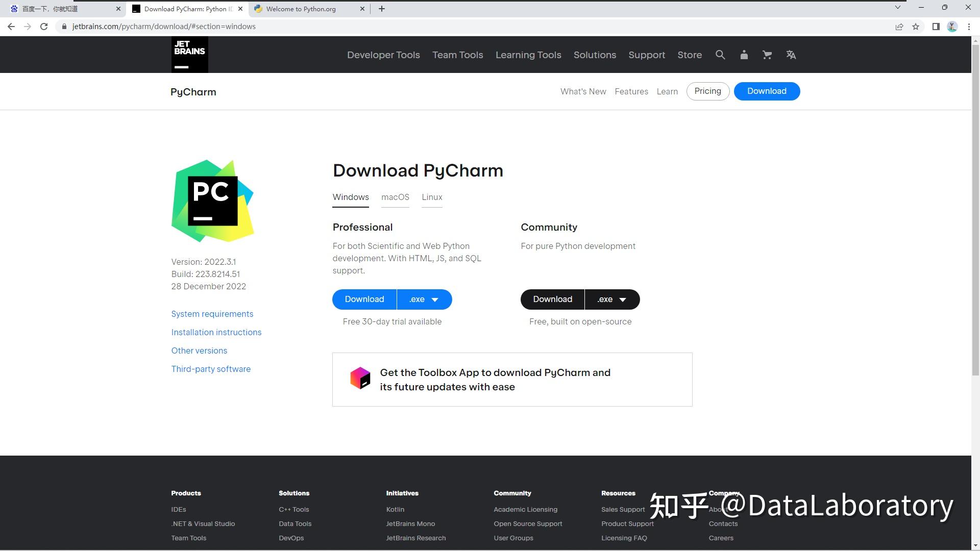Click the share icon in the address bar
This screenshot has height=551, width=980.
point(899,26)
